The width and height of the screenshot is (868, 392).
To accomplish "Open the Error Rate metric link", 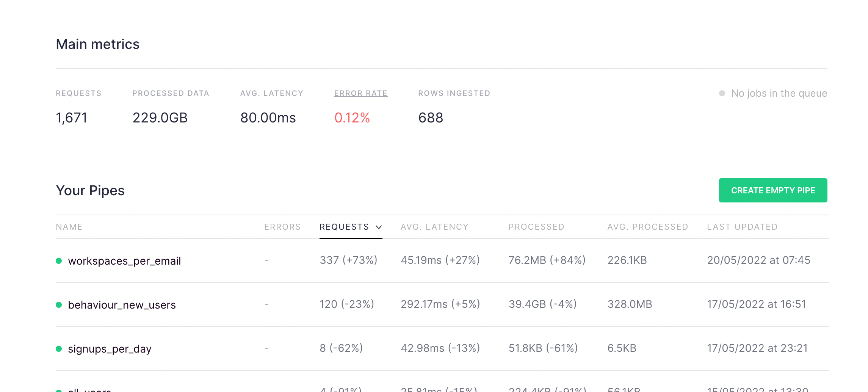I will (360, 93).
